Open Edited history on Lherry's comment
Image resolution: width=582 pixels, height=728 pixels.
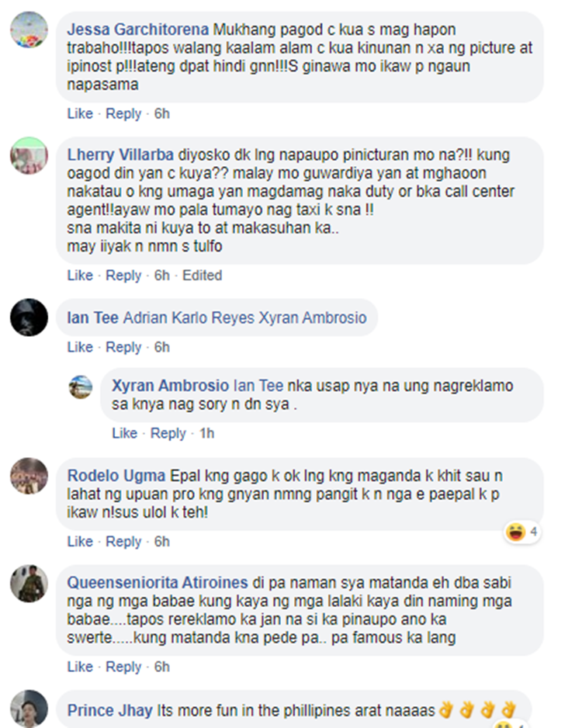coord(202,276)
